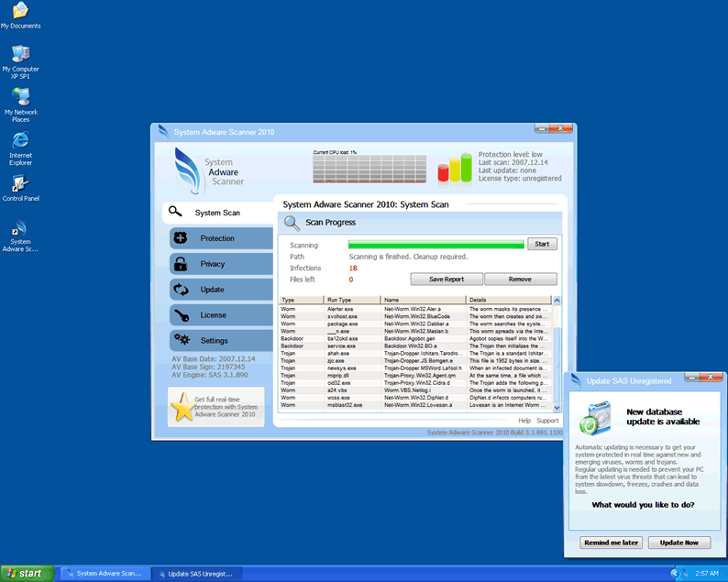Select the System Scan tab
Screen dimensions: 728x582
tap(217, 213)
